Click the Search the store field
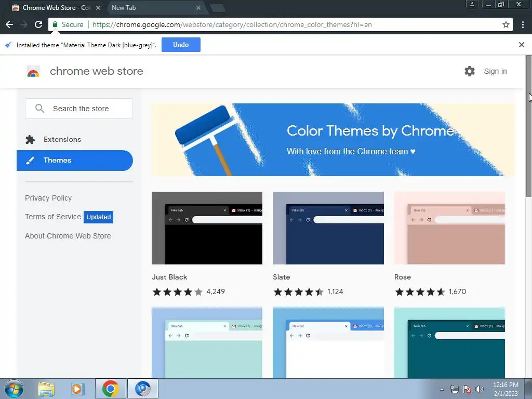 79,109
